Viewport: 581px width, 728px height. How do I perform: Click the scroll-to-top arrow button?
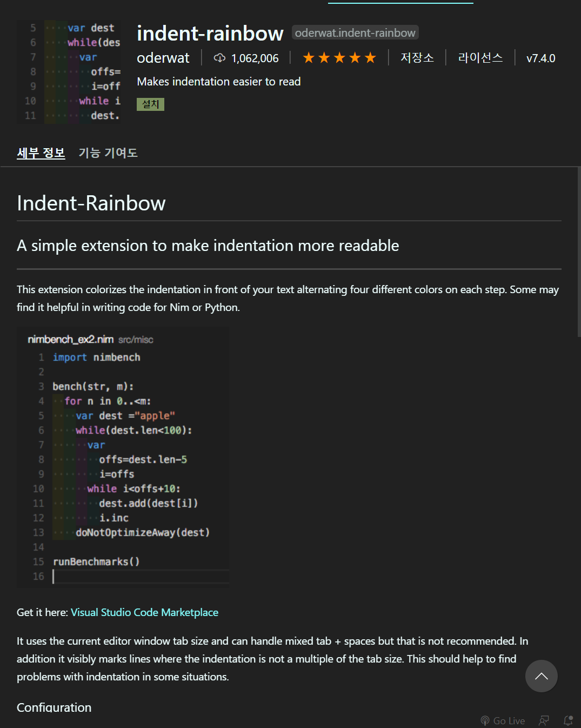click(x=542, y=676)
